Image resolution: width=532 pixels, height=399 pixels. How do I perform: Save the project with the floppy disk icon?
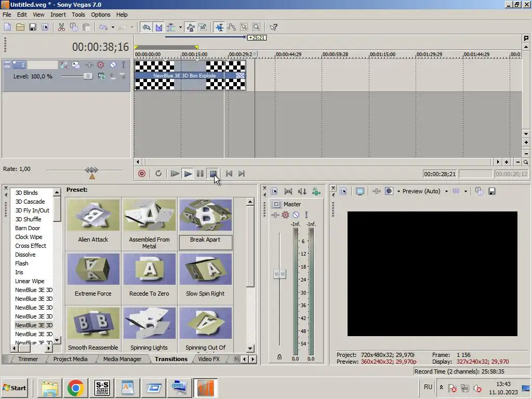(x=33, y=27)
